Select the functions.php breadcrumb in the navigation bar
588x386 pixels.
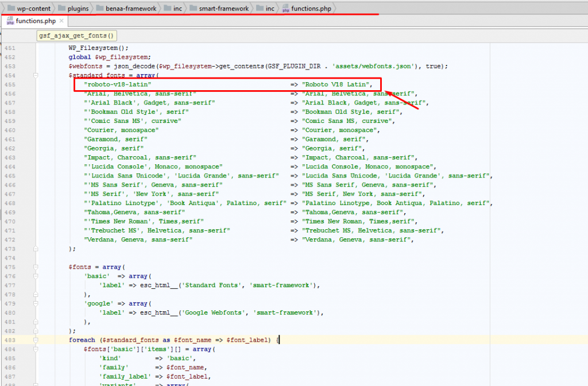307,8
